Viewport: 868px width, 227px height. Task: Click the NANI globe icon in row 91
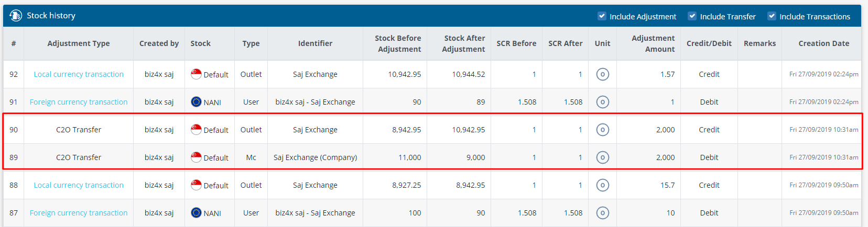click(x=196, y=102)
